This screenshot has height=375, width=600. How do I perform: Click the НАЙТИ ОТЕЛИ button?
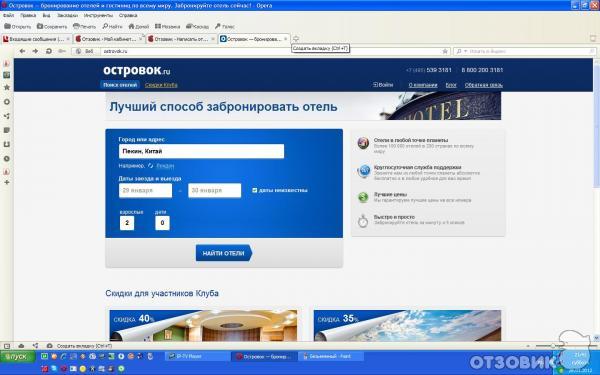coord(224,253)
